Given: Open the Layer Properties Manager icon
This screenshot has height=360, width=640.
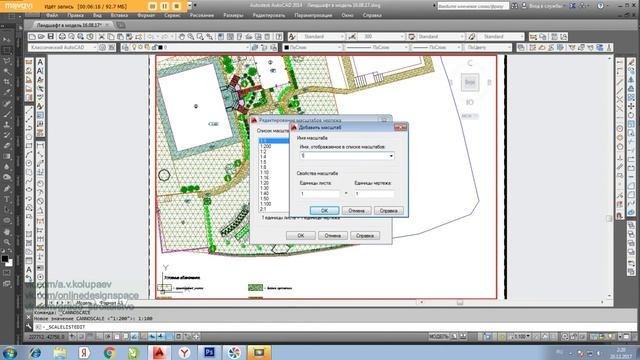Looking at the screenshot, I should click(x=125, y=47).
